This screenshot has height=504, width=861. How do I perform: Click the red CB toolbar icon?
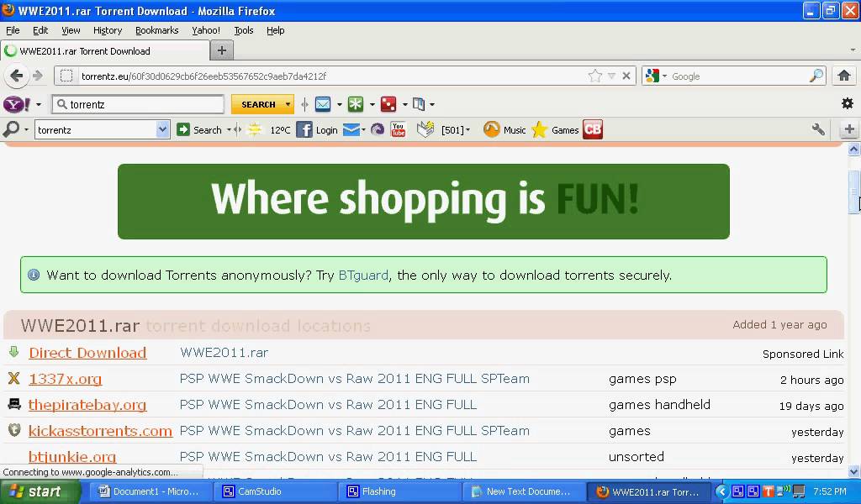point(593,129)
